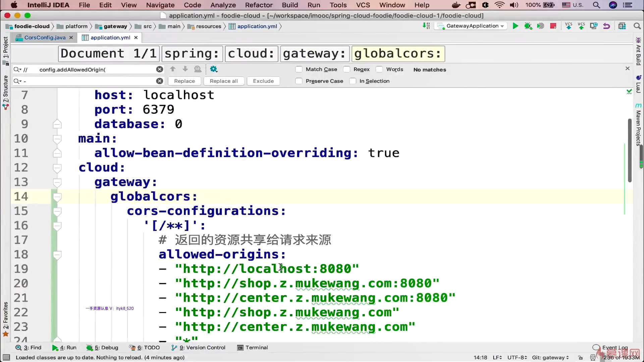Viewport: 644px width, 362px height.
Task: Check the Preserve Case option
Action: [299, 81]
